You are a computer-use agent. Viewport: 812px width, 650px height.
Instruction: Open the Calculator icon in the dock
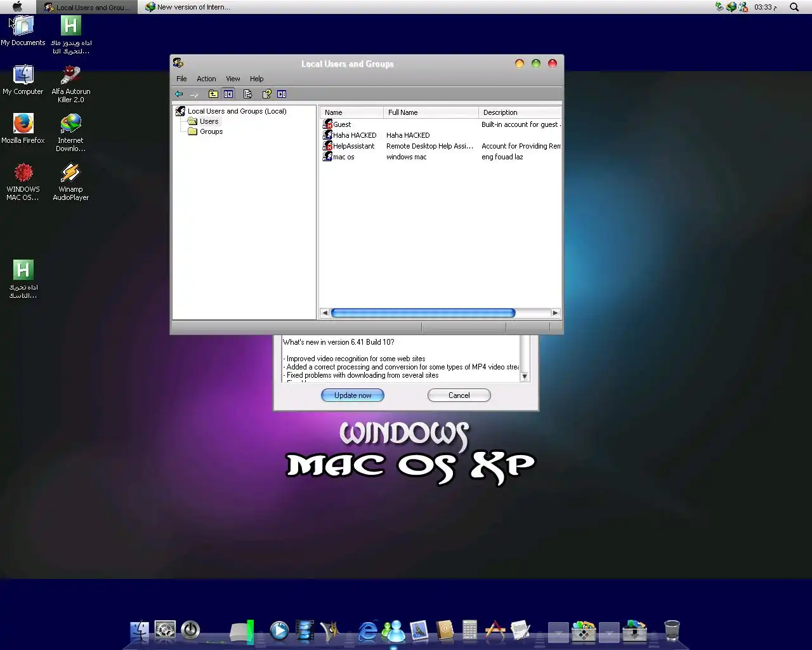(x=469, y=630)
